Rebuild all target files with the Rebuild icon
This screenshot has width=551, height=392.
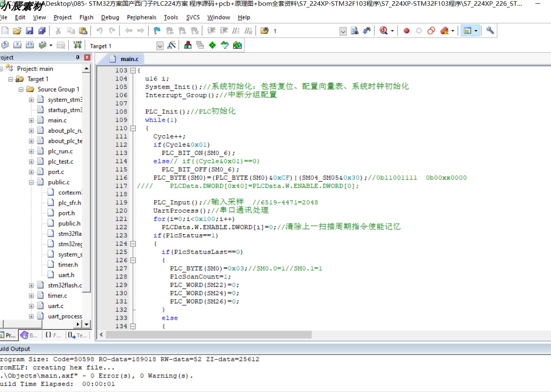(x=30, y=45)
